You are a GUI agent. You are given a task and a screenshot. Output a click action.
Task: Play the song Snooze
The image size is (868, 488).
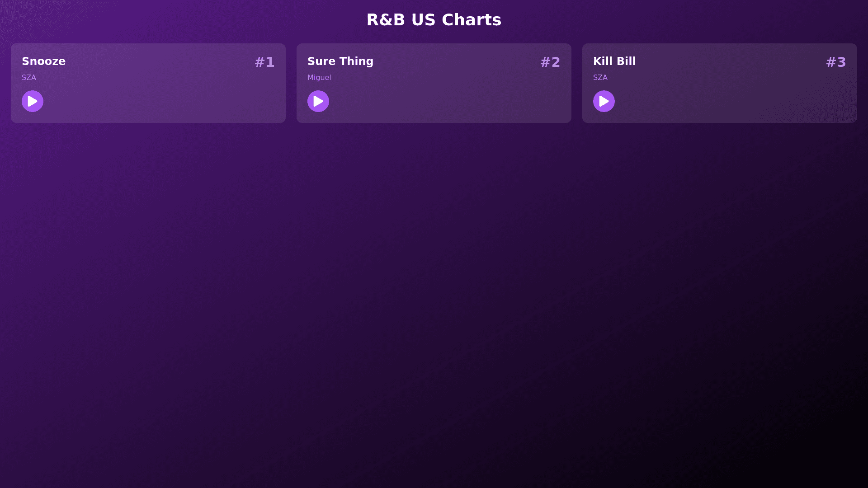point(33,101)
